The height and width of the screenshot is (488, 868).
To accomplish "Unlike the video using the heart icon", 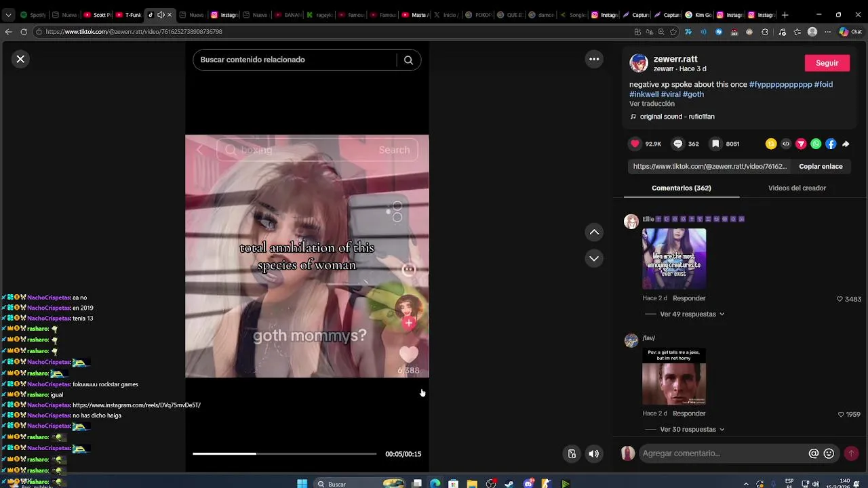I will point(635,144).
